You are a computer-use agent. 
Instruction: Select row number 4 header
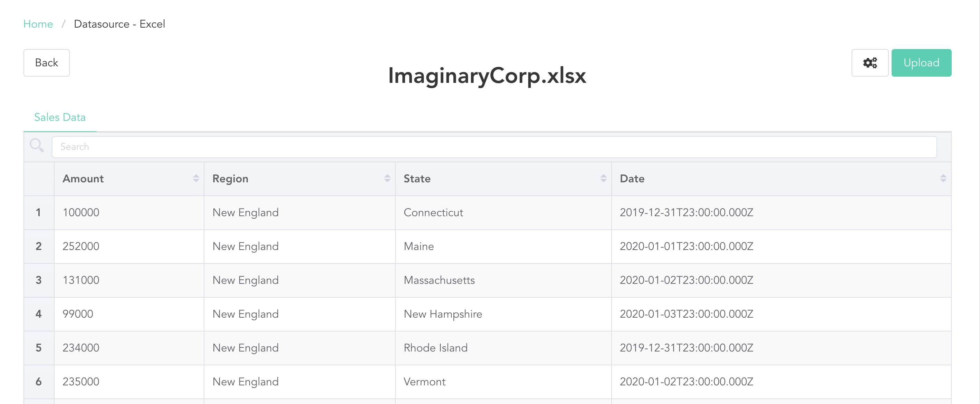(38, 314)
